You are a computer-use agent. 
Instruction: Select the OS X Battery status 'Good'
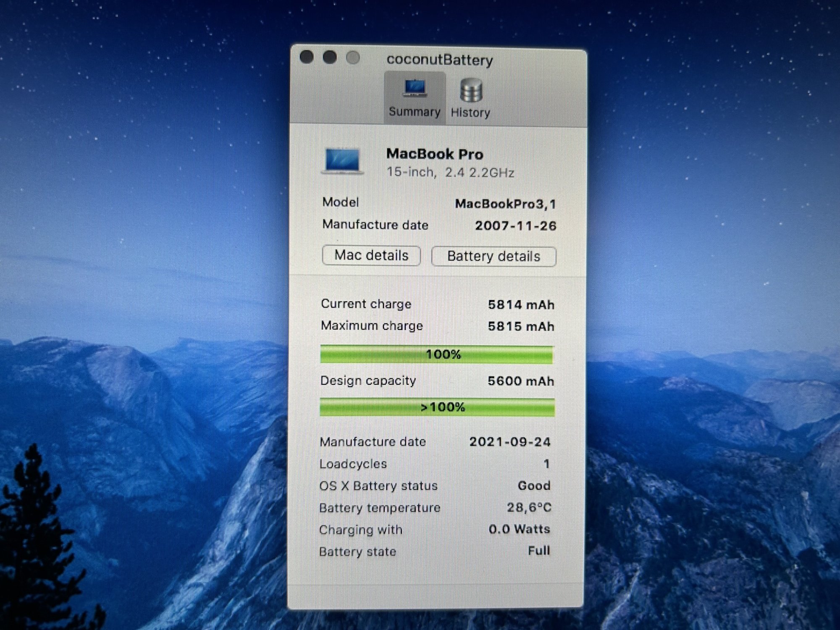pyautogui.click(x=534, y=486)
